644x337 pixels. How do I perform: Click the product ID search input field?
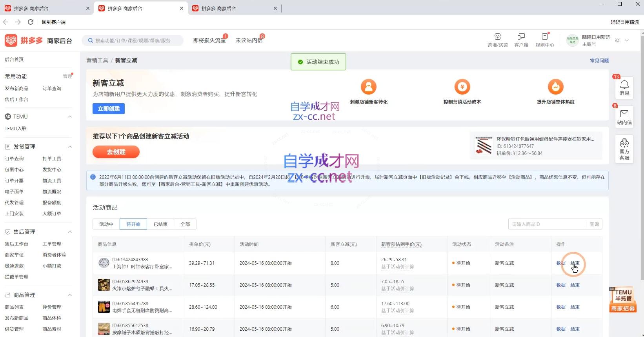pos(547,224)
